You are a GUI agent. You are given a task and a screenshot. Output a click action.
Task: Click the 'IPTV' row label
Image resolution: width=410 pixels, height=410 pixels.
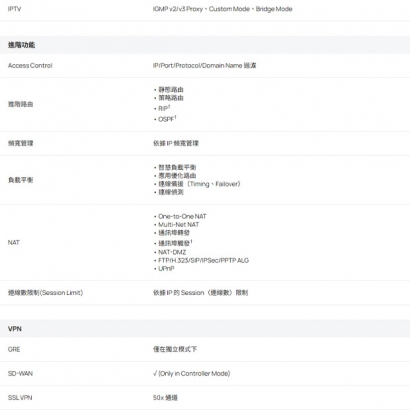[x=14, y=9]
